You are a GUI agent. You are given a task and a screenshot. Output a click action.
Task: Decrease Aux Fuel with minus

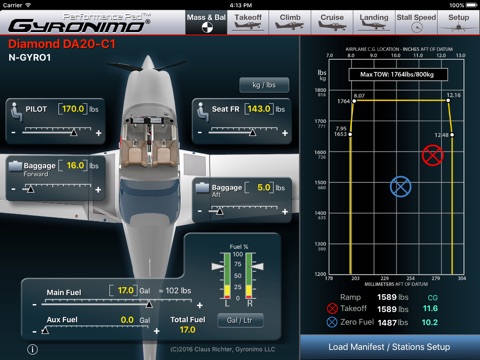tap(35, 332)
